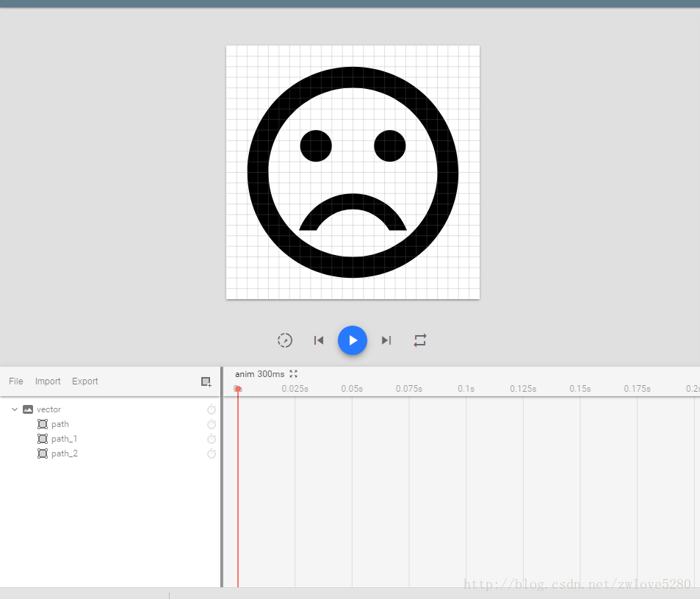Screen dimensions: 700x599
Task: Click the path_2 layer shape icon
Action: point(43,453)
